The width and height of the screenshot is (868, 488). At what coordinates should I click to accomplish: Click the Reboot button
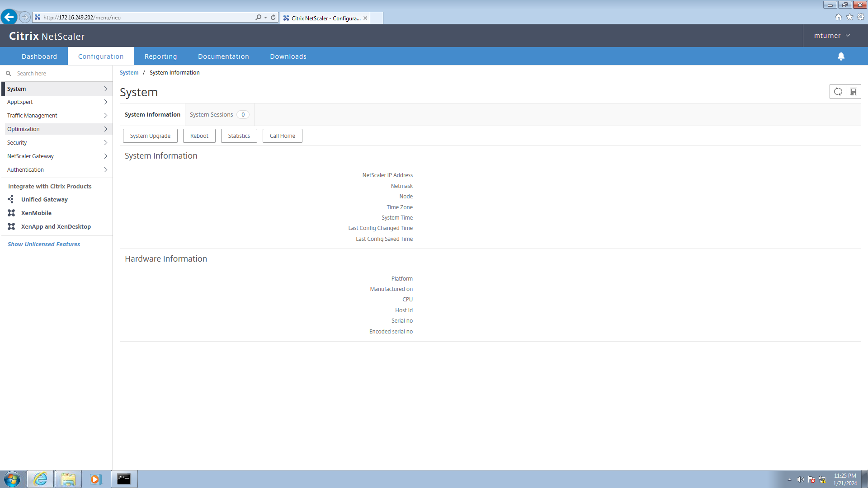[x=199, y=136]
